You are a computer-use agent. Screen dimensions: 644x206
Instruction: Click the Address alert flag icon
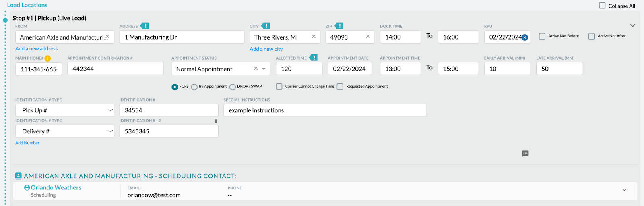pos(144,26)
